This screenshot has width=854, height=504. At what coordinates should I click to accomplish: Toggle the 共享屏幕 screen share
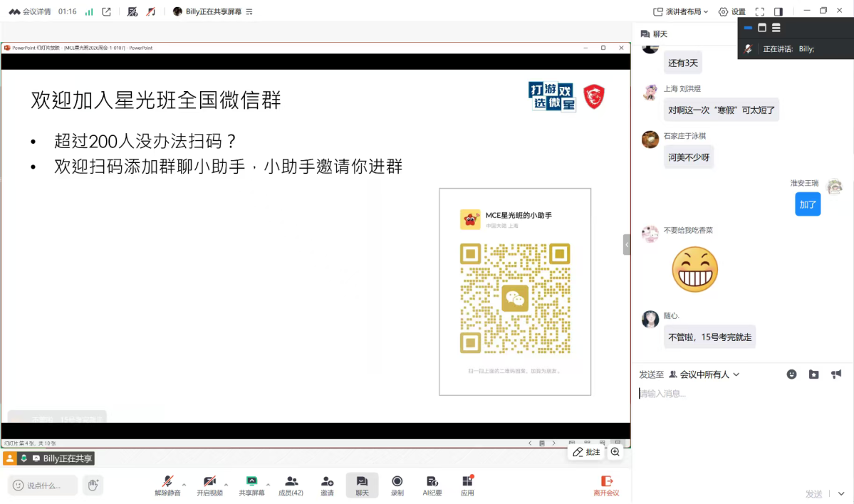pyautogui.click(x=253, y=485)
